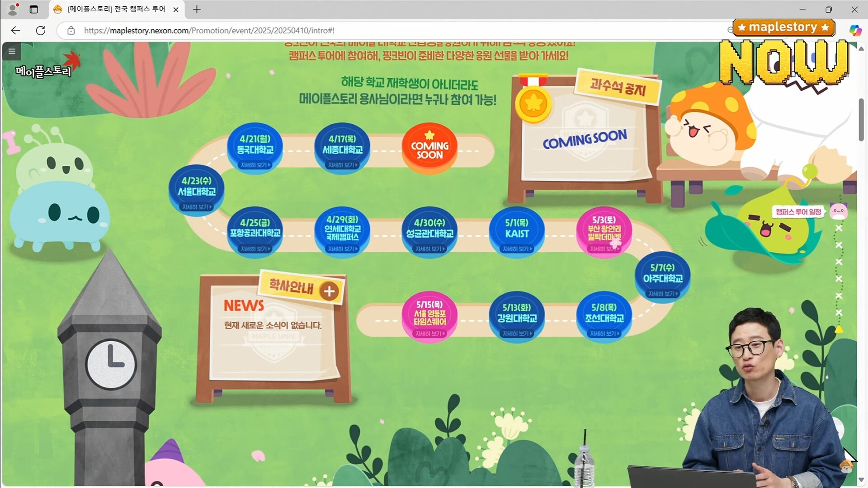Image resolution: width=868 pixels, height=488 pixels.
Task: Open 4/17 Sejong University stop
Action: [342, 148]
